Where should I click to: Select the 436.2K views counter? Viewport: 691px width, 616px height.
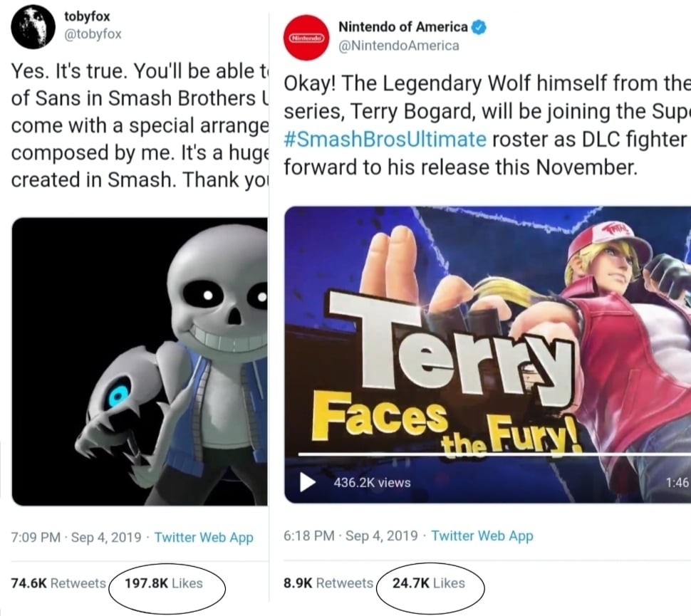coord(370,482)
